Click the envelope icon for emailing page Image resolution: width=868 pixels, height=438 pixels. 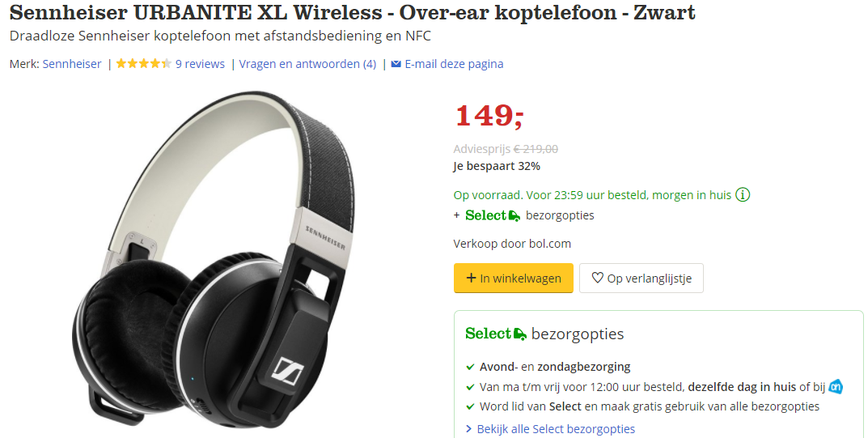coord(396,64)
